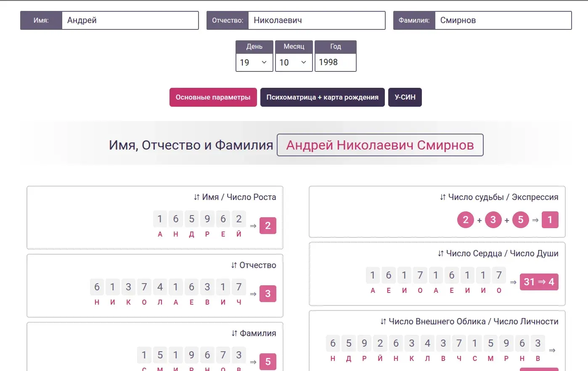Screen dimensions: 588x371
Task: Click the Год field showing 1998
Action: (335, 62)
